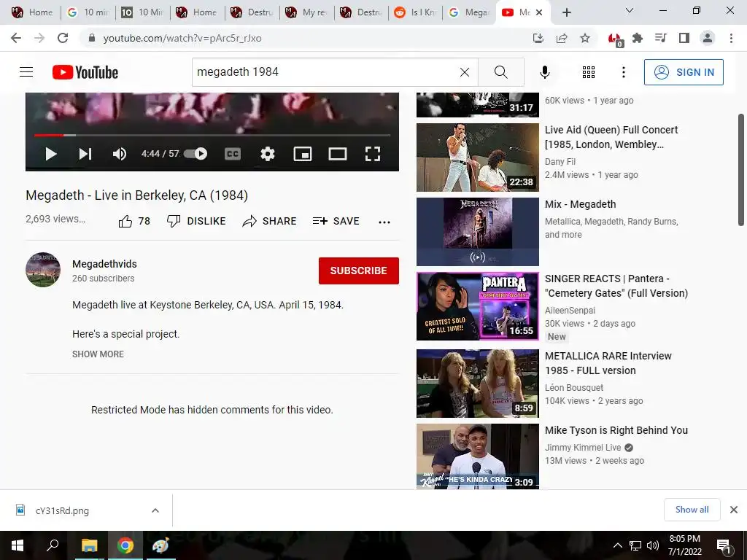747x560 pixels.
Task: Click SHARE under the video
Action: (270, 221)
